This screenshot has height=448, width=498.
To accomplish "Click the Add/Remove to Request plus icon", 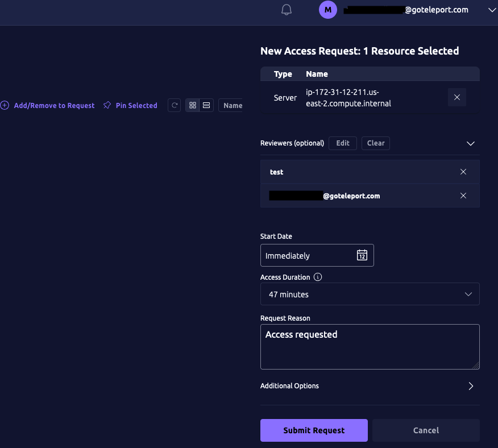I will click(x=5, y=105).
